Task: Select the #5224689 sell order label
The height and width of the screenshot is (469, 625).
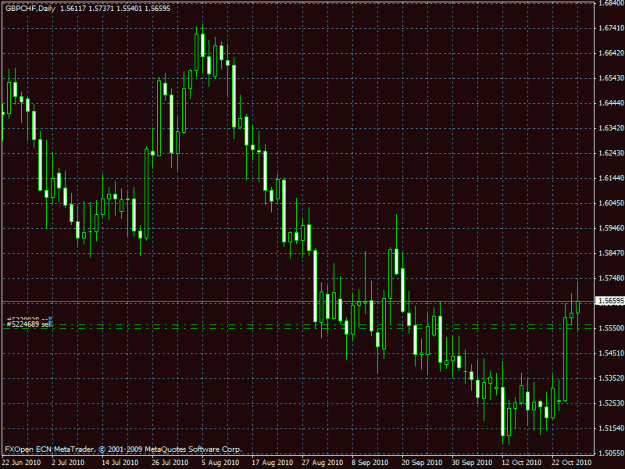Action: [30, 324]
